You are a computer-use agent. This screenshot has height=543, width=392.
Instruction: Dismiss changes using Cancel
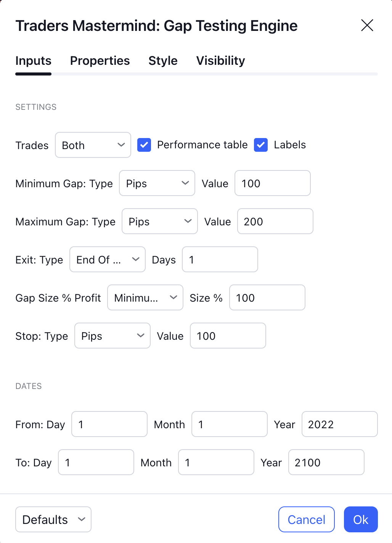[306, 519]
